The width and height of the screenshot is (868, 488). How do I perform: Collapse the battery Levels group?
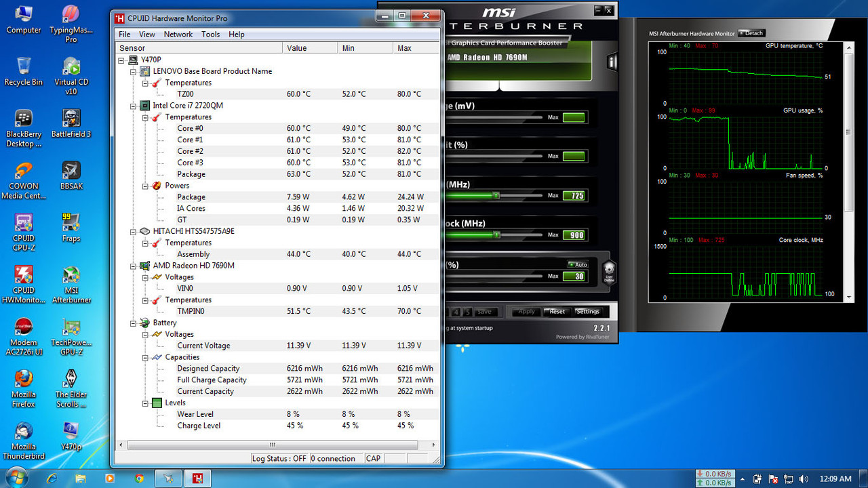pyautogui.click(x=145, y=403)
